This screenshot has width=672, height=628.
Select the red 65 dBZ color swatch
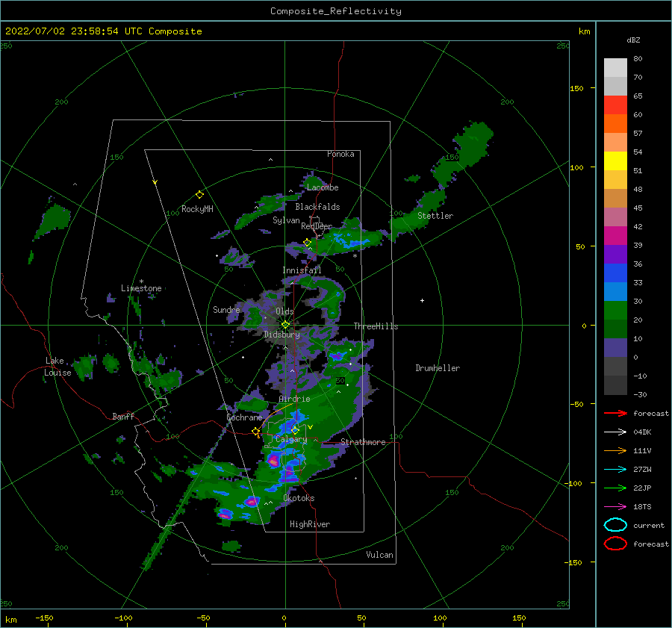(615, 105)
